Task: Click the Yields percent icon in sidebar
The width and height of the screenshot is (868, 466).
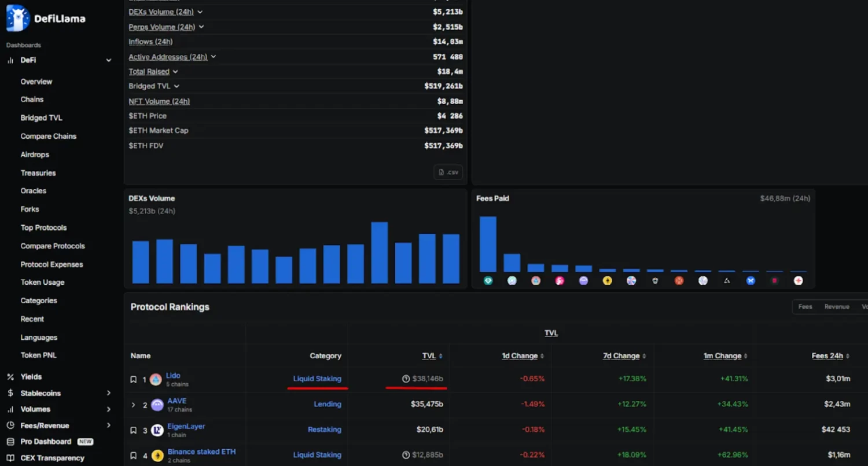Action: point(10,377)
